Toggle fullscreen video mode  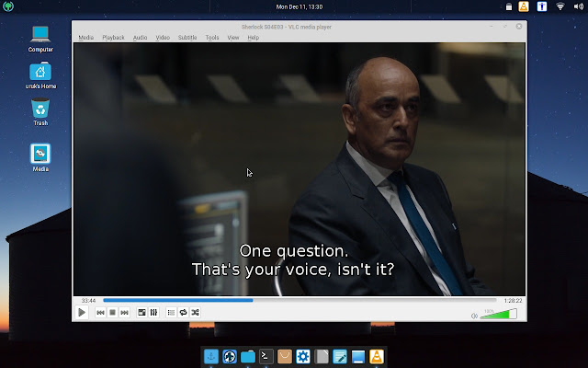(x=141, y=313)
